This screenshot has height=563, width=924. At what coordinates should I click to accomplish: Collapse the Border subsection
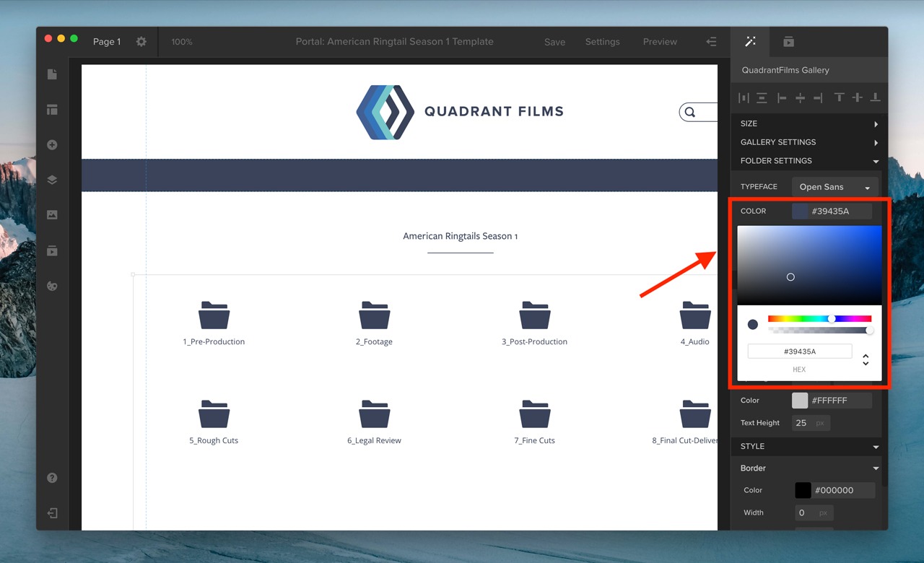pos(809,468)
